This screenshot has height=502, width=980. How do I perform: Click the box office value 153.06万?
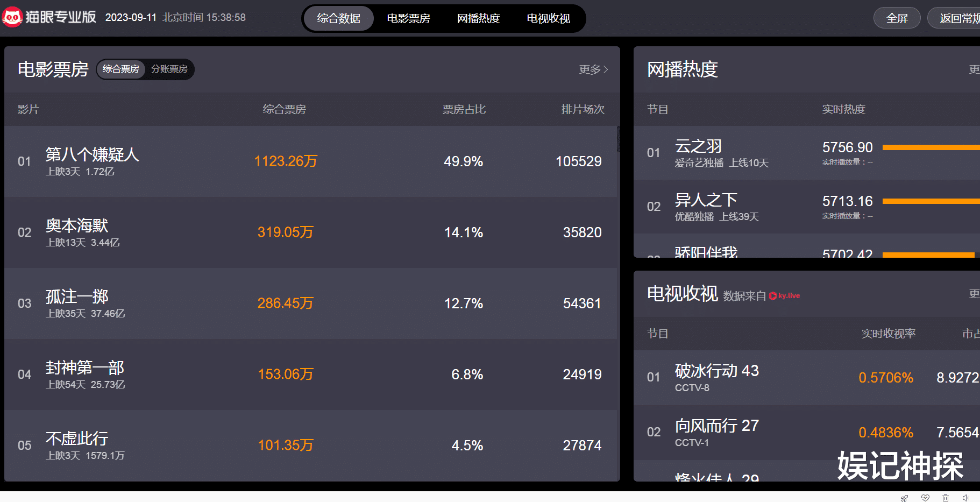(286, 374)
